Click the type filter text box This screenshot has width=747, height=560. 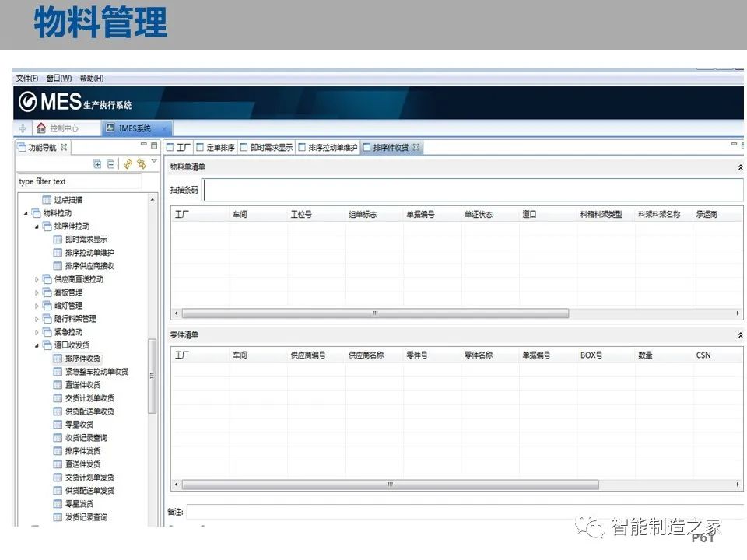pos(79,181)
